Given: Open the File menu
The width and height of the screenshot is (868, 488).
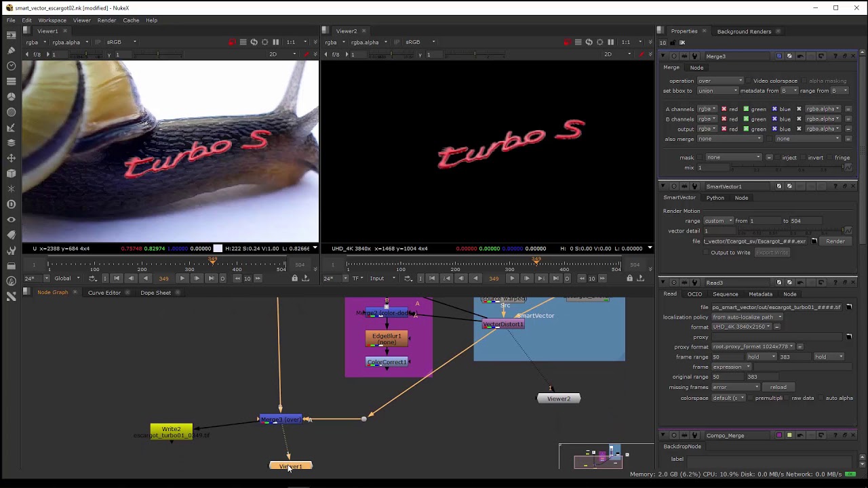Looking at the screenshot, I should click(11, 20).
